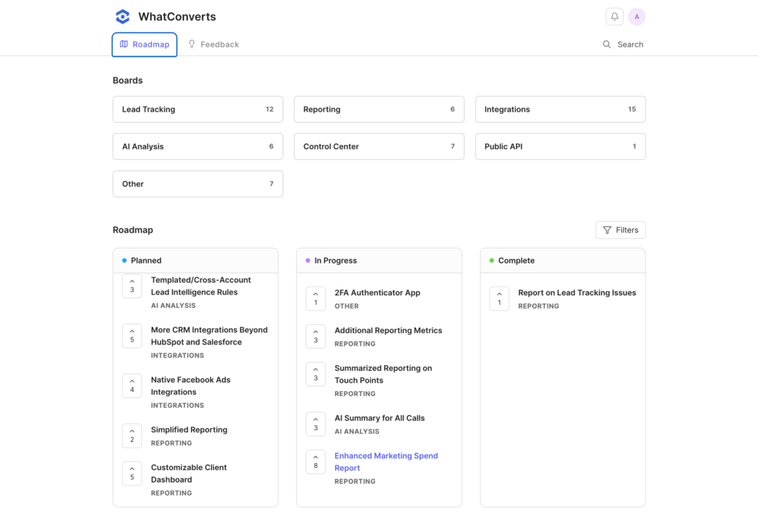The height and width of the screenshot is (532, 758).
Task: Click the map icon inside the Roadmap tab
Action: point(124,44)
